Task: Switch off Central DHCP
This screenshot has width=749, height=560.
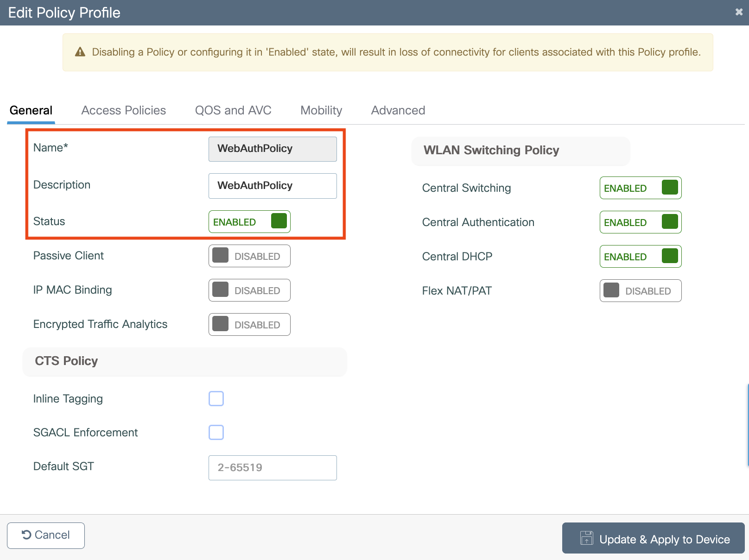Action: pos(640,257)
